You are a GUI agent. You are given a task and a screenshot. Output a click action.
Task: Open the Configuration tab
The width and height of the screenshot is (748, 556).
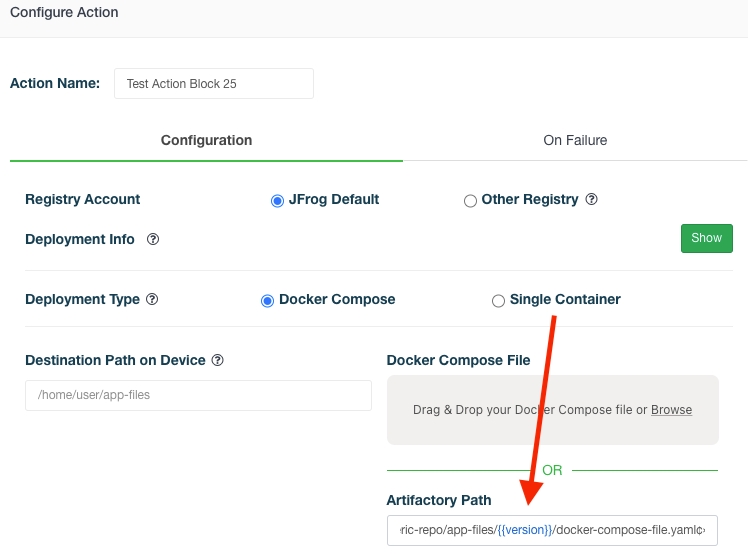tap(206, 140)
